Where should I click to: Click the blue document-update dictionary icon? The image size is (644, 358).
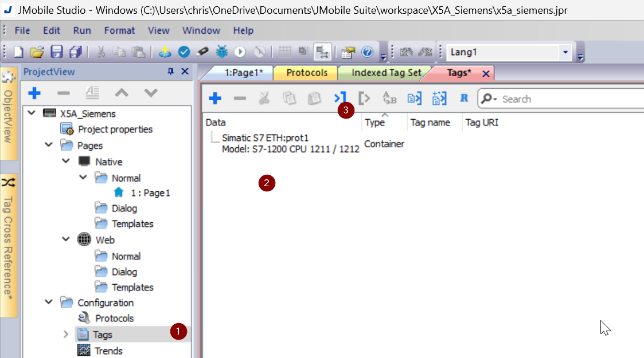[439, 99]
